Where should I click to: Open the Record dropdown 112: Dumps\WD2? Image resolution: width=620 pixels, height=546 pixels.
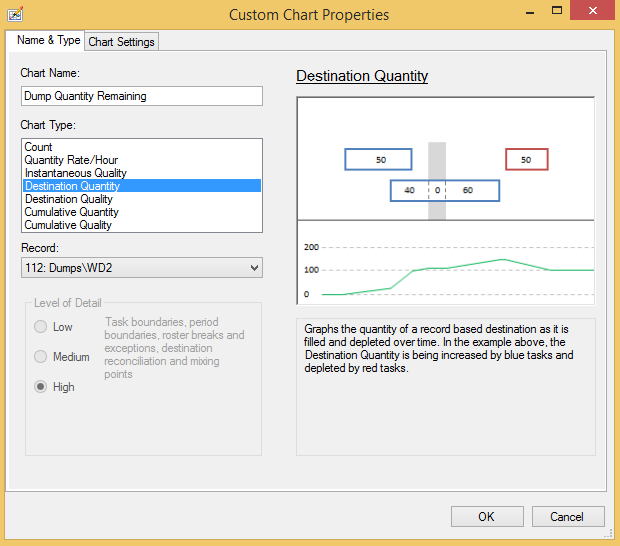point(142,268)
